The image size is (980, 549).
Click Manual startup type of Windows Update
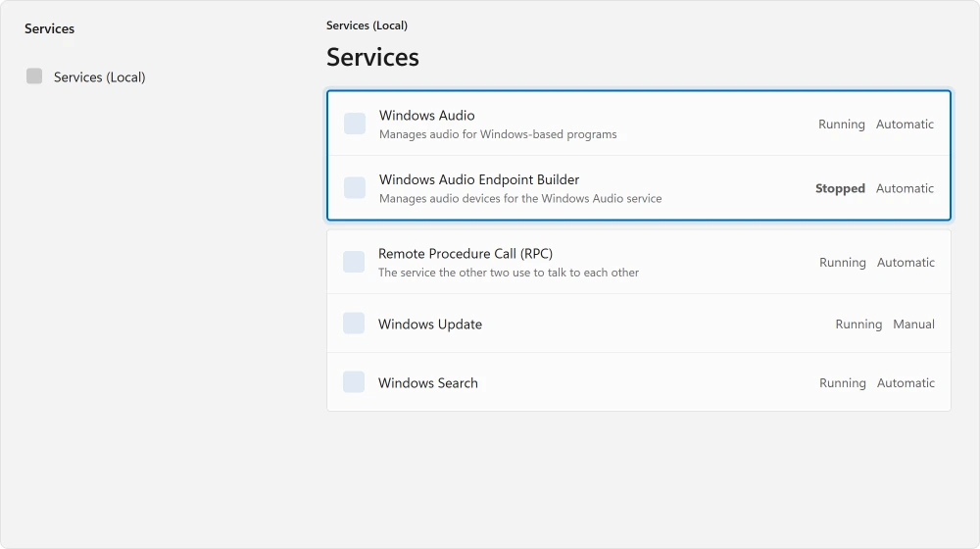(913, 324)
